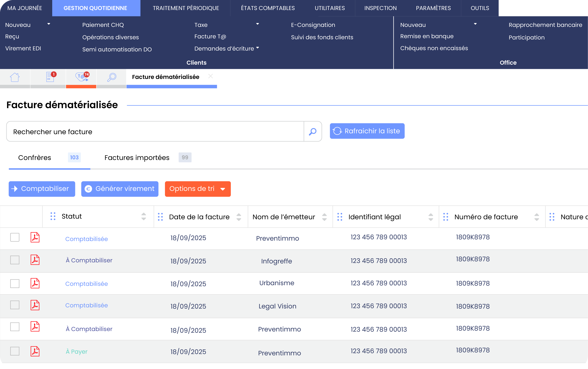
Task: Click the search icon beside invoice search field
Action: [x=312, y=132]
